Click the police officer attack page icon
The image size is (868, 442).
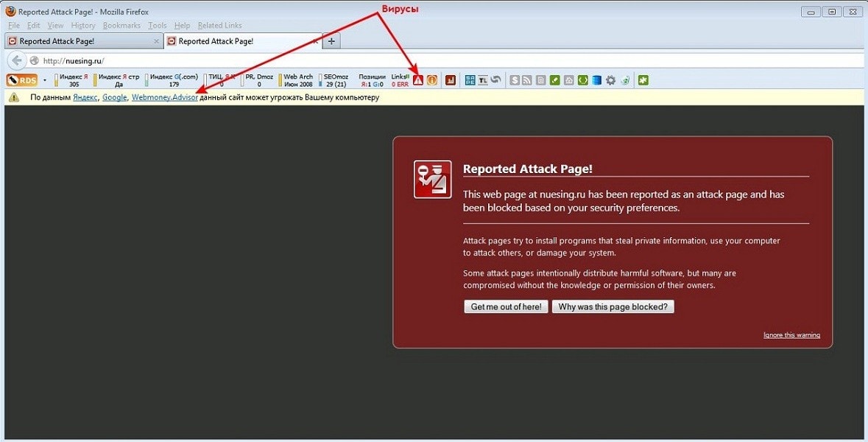(432, 180)
